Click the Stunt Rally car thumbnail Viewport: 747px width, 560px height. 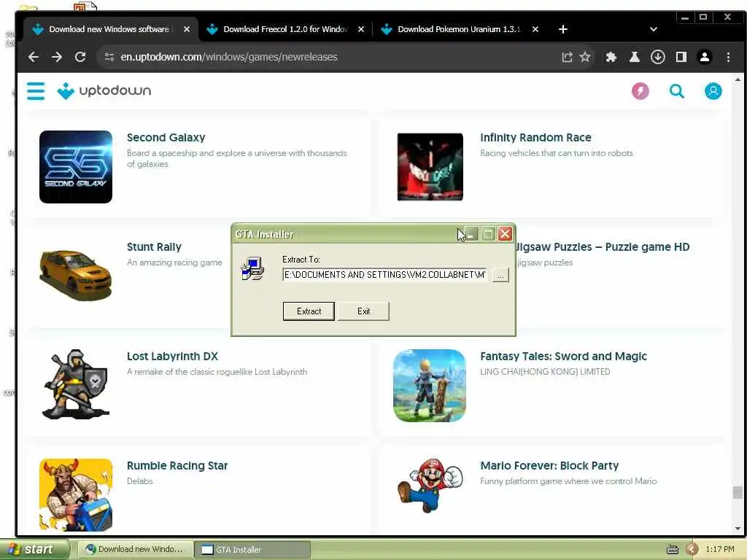[76, 276]
